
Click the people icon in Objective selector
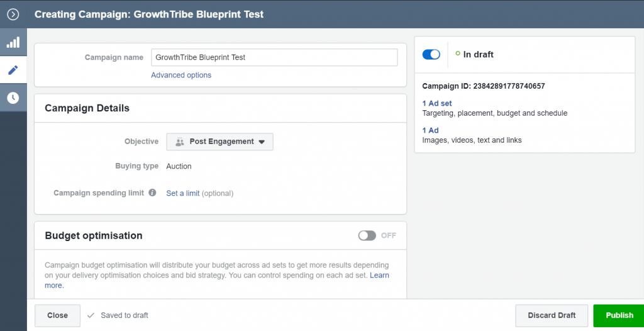[x=180, y=142]
